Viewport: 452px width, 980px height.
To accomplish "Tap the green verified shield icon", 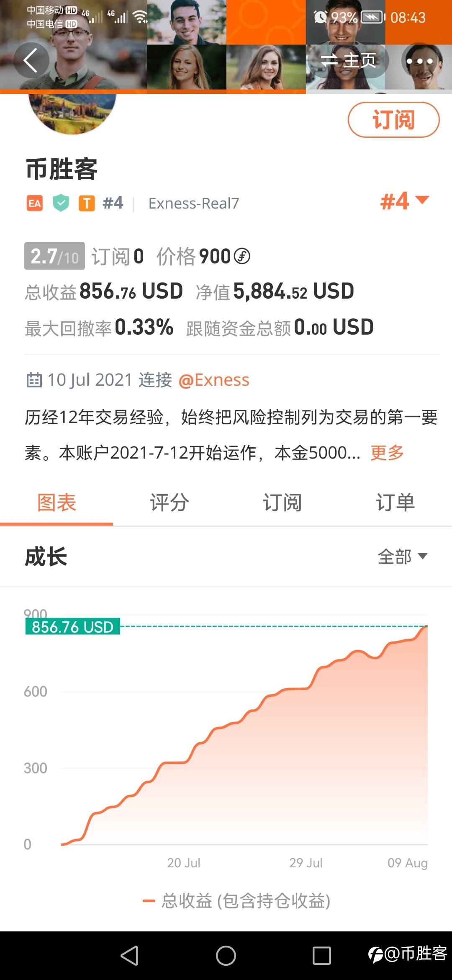I will [61, 203].
